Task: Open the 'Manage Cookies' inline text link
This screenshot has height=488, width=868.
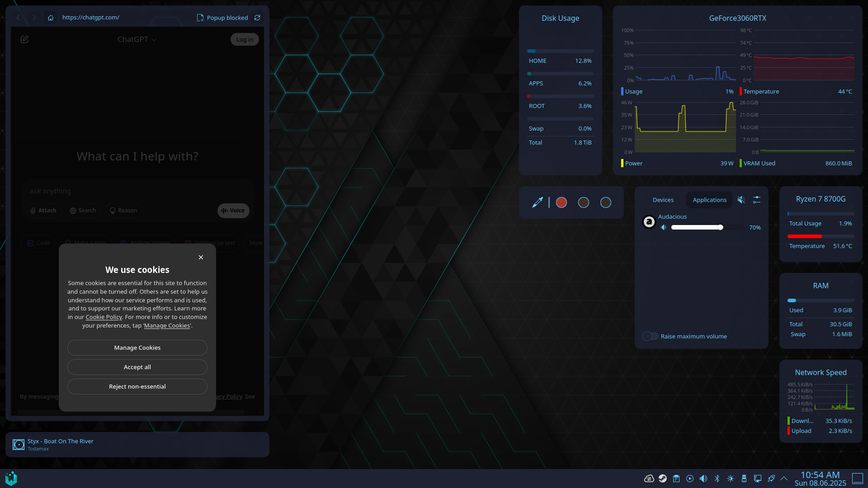Action: click(x=167, y=326)
